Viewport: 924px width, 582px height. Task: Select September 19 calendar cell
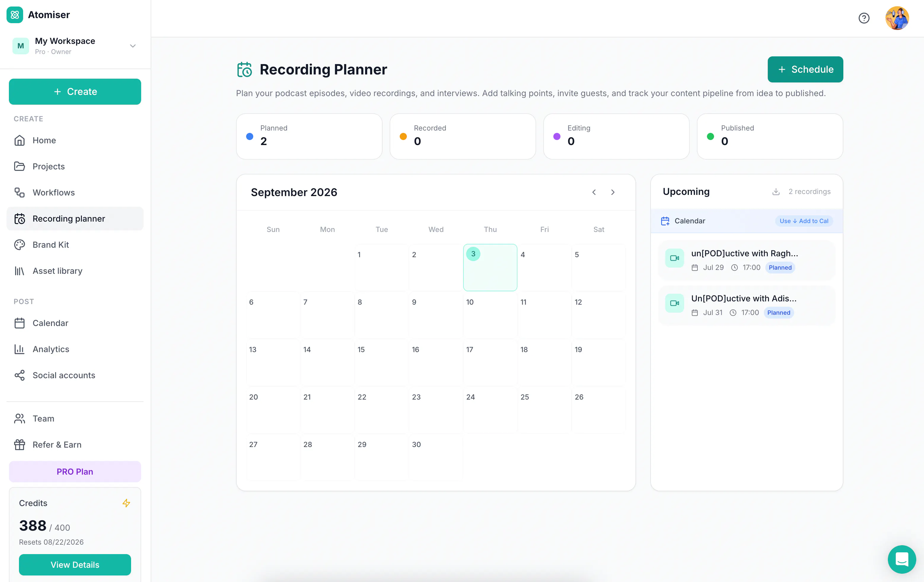coord(599,362)
